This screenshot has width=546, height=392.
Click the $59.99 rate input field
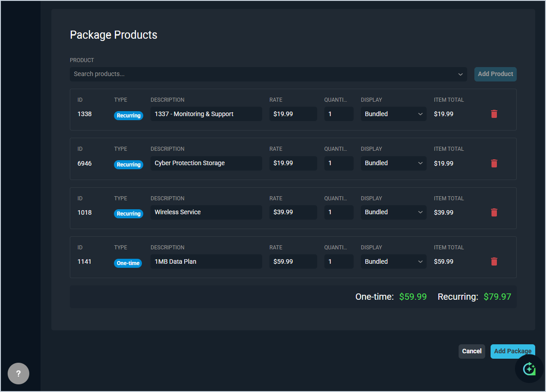click(293, 261)
